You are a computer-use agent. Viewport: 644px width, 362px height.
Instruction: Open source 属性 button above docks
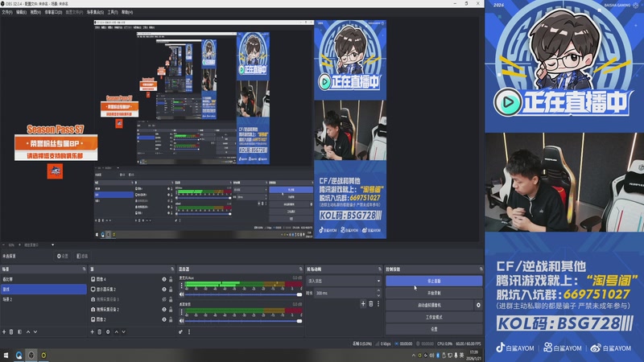pos(63,256)
